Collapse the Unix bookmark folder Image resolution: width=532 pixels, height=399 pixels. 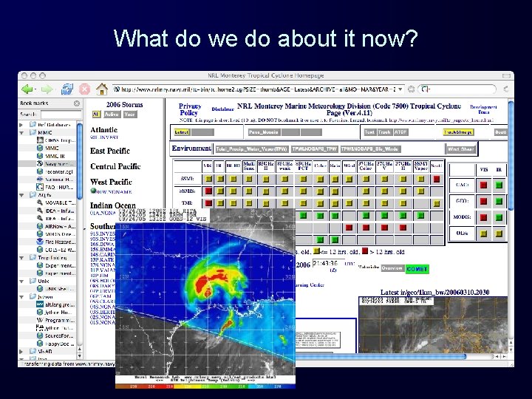(x=21, y=282)
